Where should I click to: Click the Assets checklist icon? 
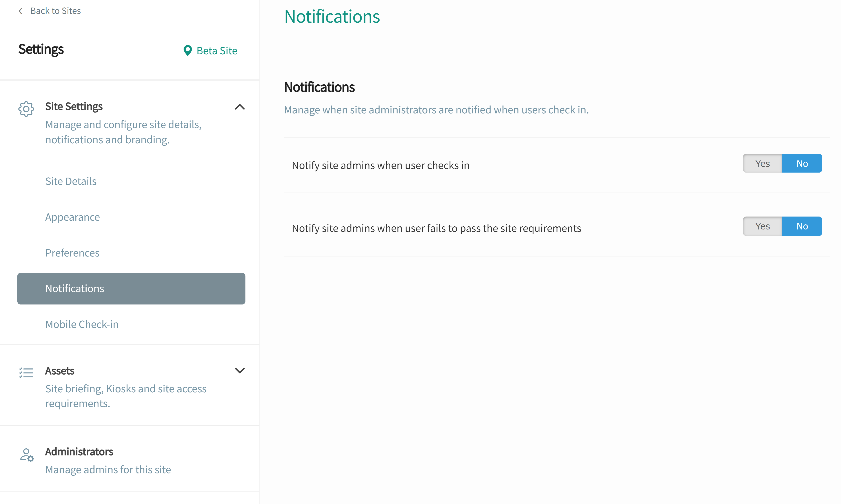coord(26,373)
